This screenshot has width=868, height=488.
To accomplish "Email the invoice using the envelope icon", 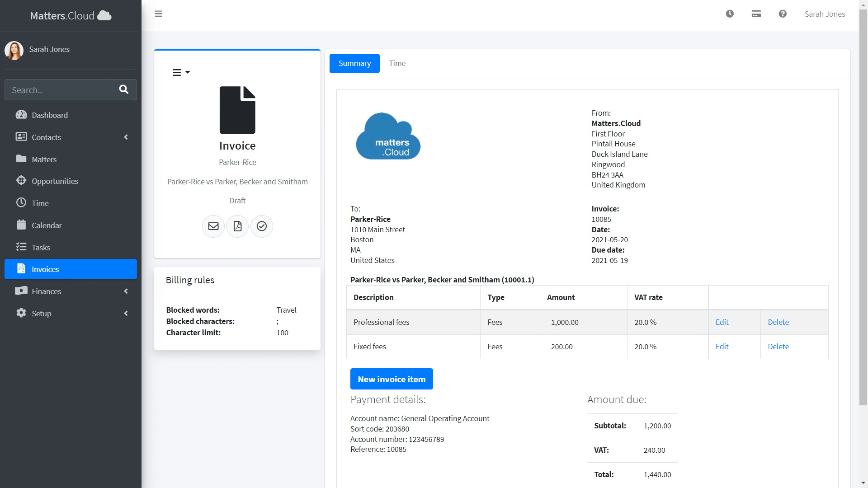I will pyautogui.click(x=213, y=226).
